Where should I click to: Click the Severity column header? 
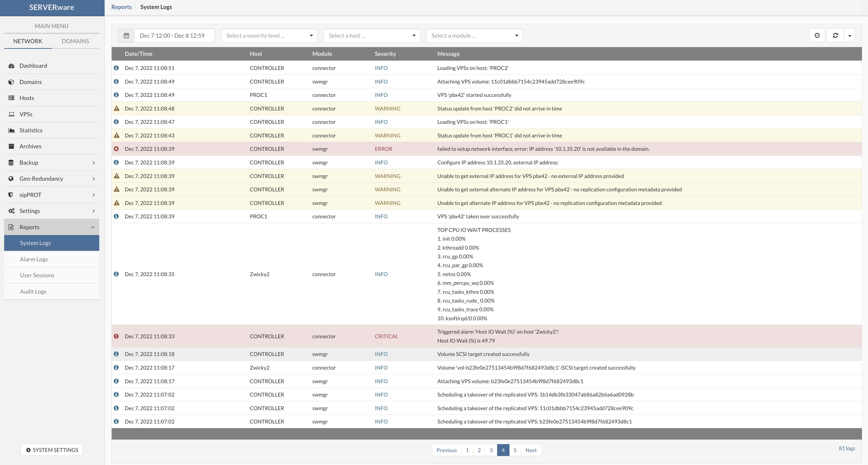(385, 54)
